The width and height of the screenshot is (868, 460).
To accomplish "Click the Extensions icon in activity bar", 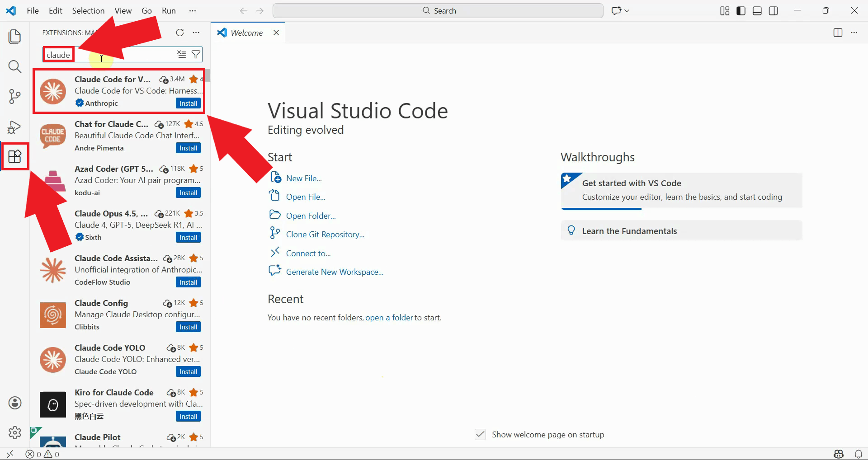I will [x=15, y=156].
